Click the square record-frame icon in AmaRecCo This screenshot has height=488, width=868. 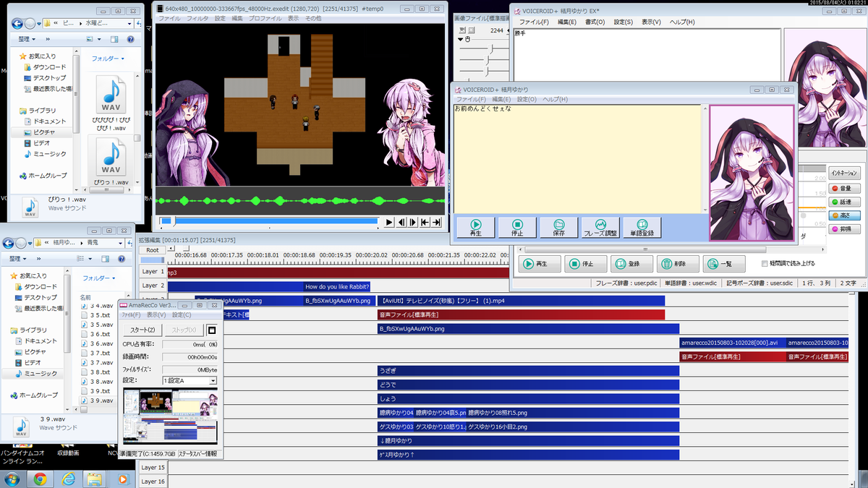pos(212,330)
